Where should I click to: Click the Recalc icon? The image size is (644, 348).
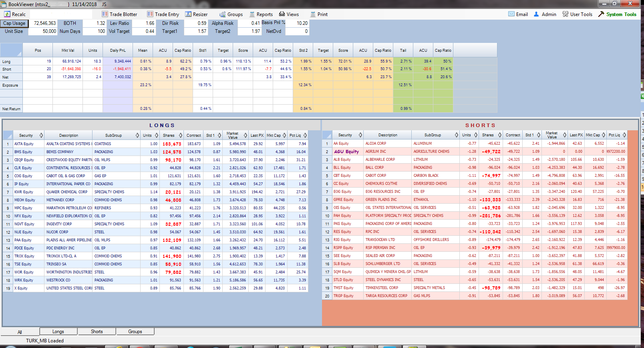pos(7,14)
